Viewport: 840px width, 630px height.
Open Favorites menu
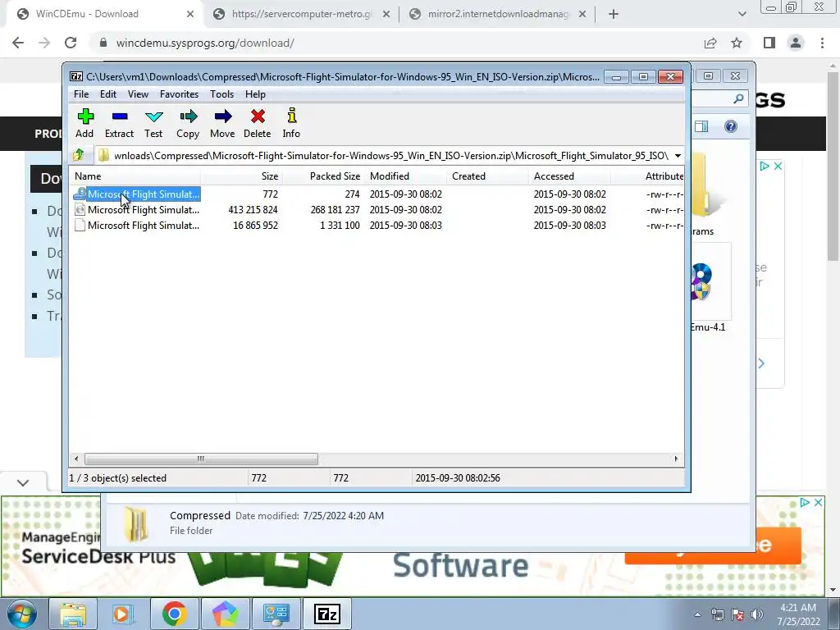click(179, 94)
